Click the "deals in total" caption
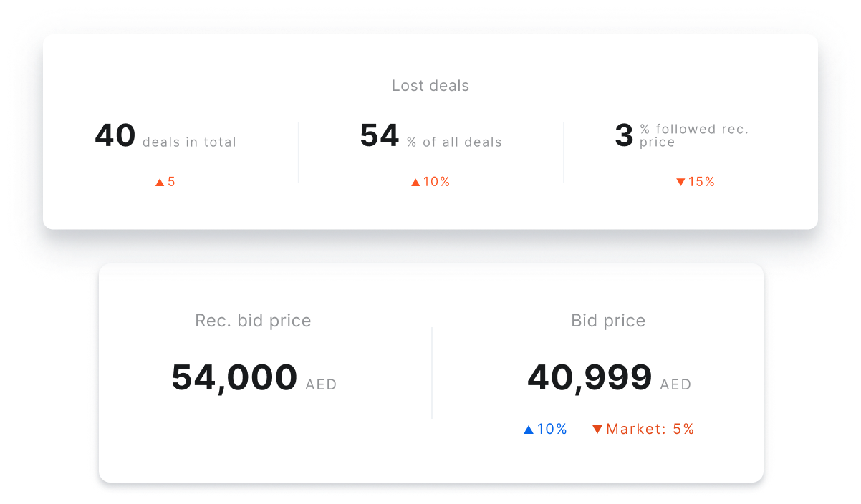The image size is (861, 504). point(190,142)
